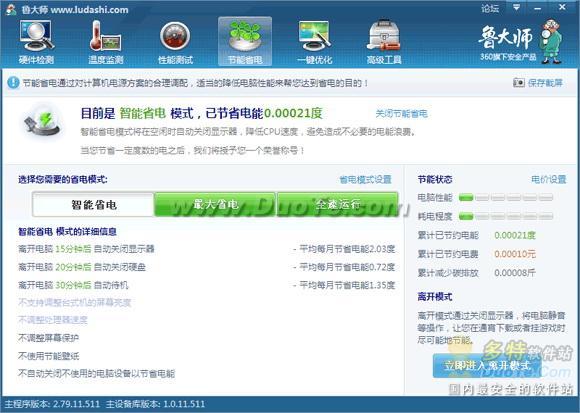The height and width of the screenshot is (413, 580).
Task: Open the title bar dropdown menu arrow
Action: pos(517,7)
